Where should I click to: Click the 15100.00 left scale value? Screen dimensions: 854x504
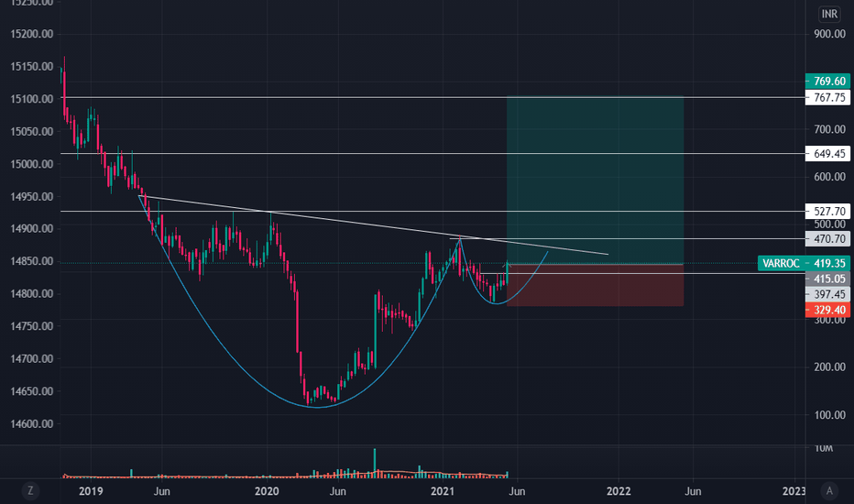[x=31, y=99]
